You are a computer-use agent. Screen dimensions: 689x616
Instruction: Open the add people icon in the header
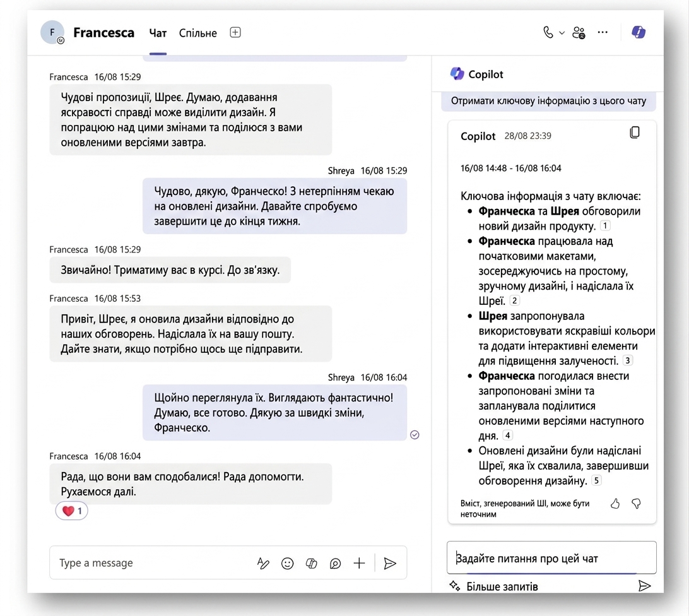click(579, 33)
